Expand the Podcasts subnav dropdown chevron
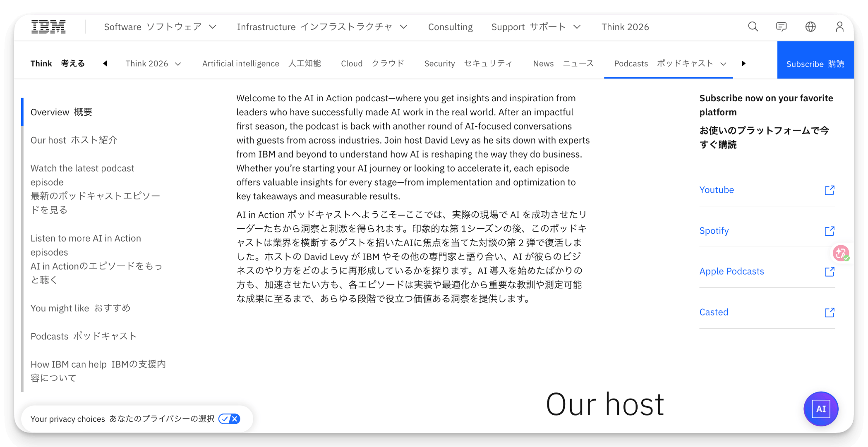The height and width of the screenshot is (447, 868). point(724,64)
